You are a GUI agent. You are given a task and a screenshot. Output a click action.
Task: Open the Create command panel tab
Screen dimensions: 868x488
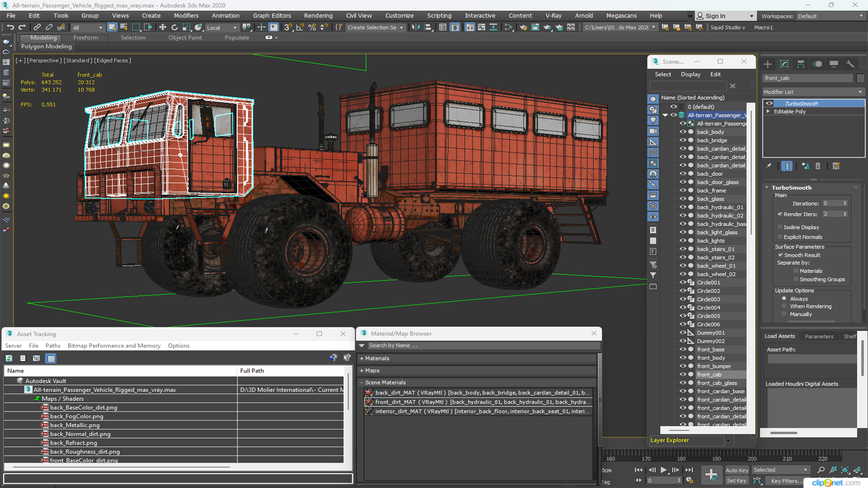click(768, 64)
